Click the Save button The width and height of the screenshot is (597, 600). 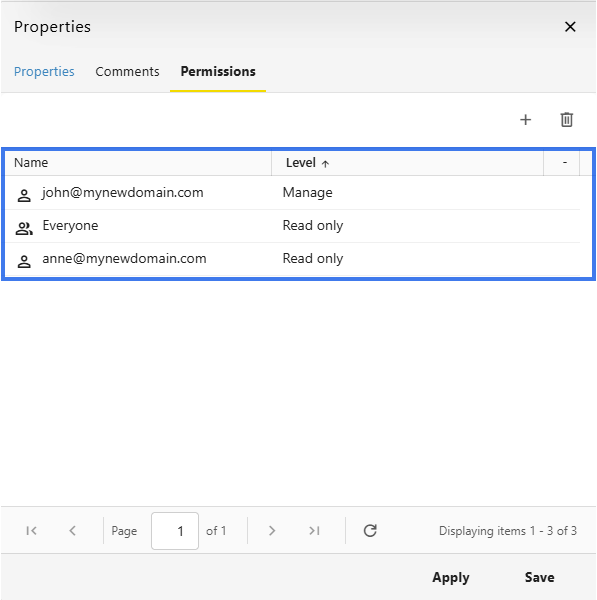click(x=539, y=577)
